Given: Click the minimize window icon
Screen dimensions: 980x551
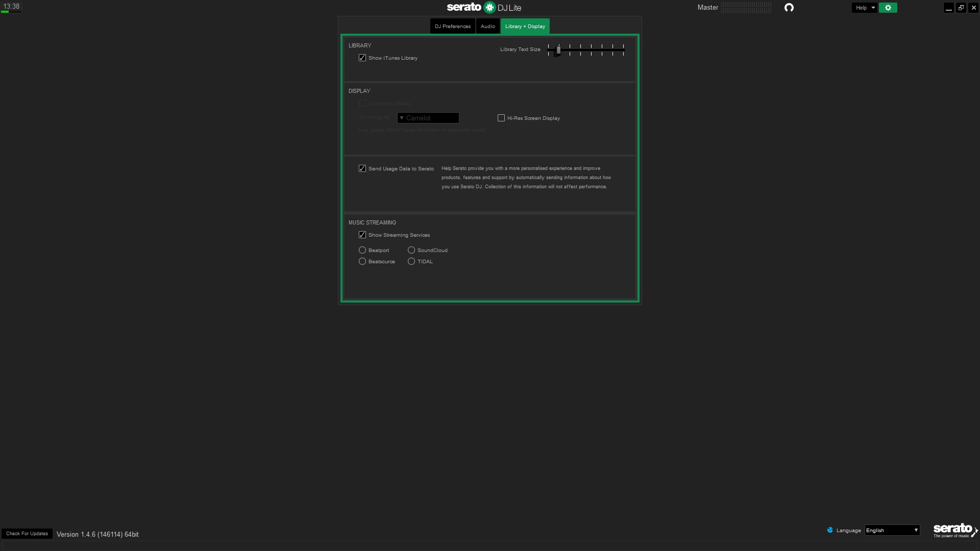Looking at the screenshot, I should tap(948, 8).
